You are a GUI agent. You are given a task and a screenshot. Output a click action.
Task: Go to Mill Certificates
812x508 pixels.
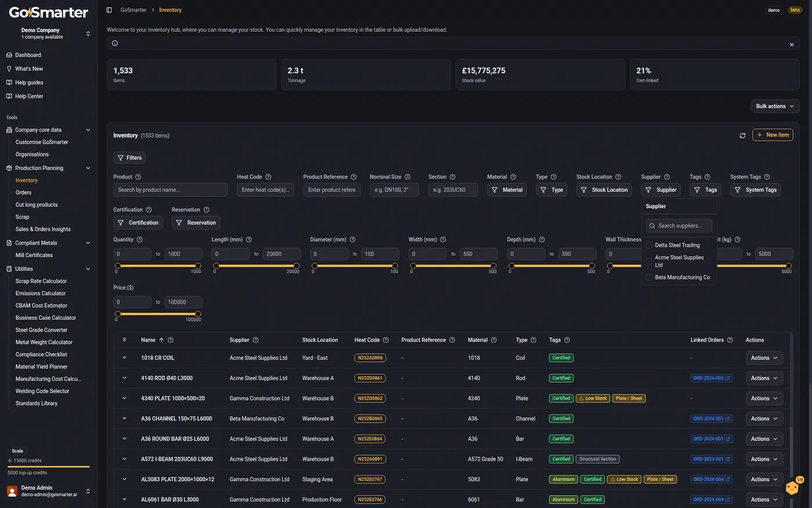(34, 255)
